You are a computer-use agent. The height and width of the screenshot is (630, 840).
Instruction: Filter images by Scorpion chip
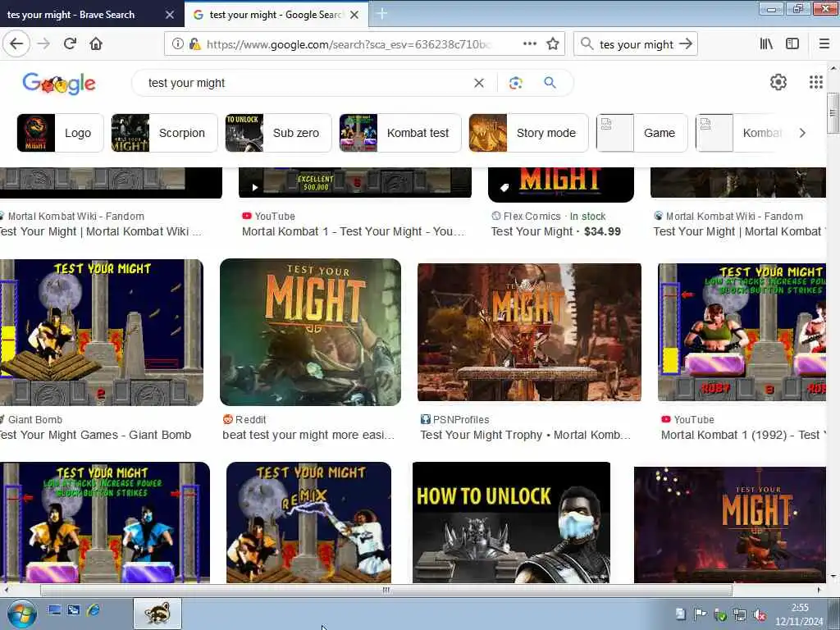[164, 133]
